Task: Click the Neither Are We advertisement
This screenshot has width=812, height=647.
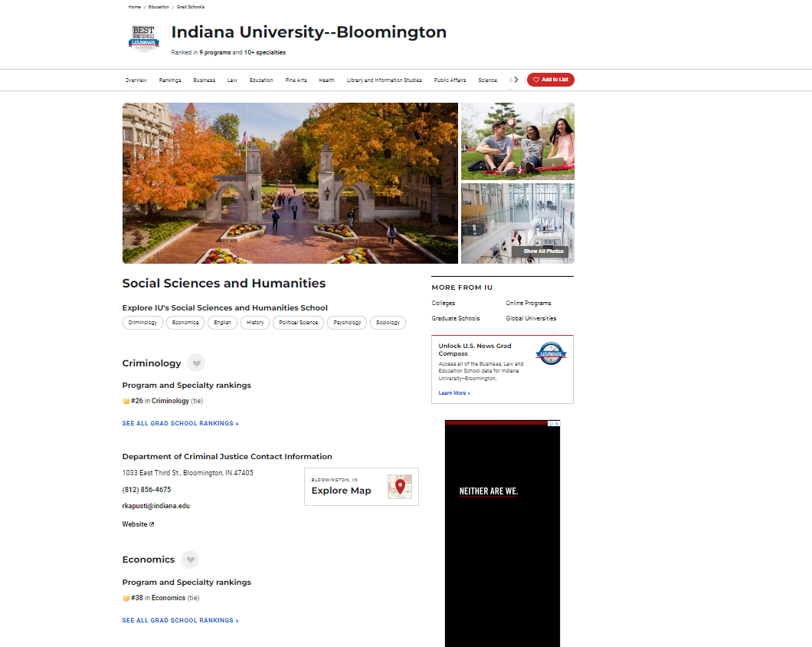Action: click(x=503, y=534)
